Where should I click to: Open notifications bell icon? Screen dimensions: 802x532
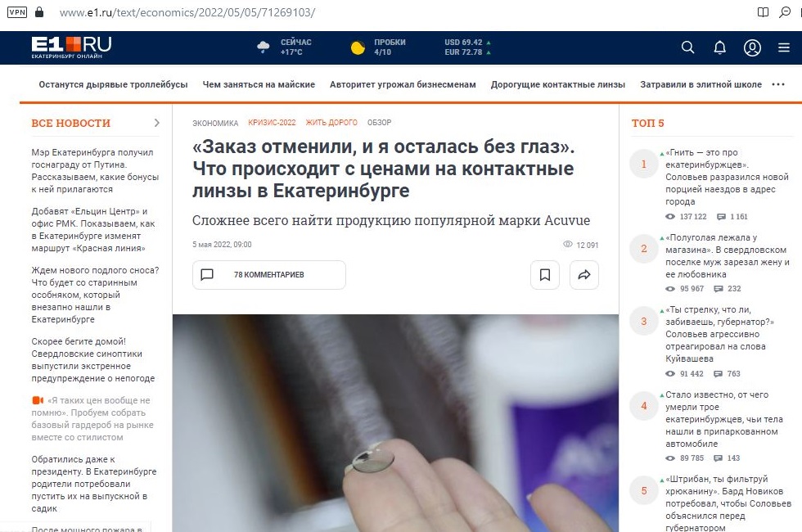pyautogui.click(x=720, y=47)
